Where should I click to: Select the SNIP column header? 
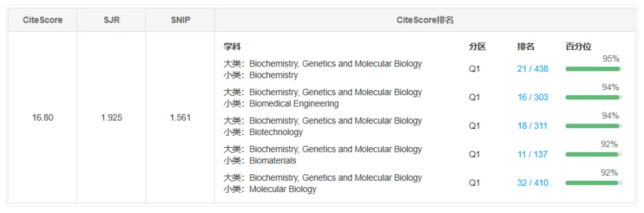pyautogui.click(x=180, y=20)
